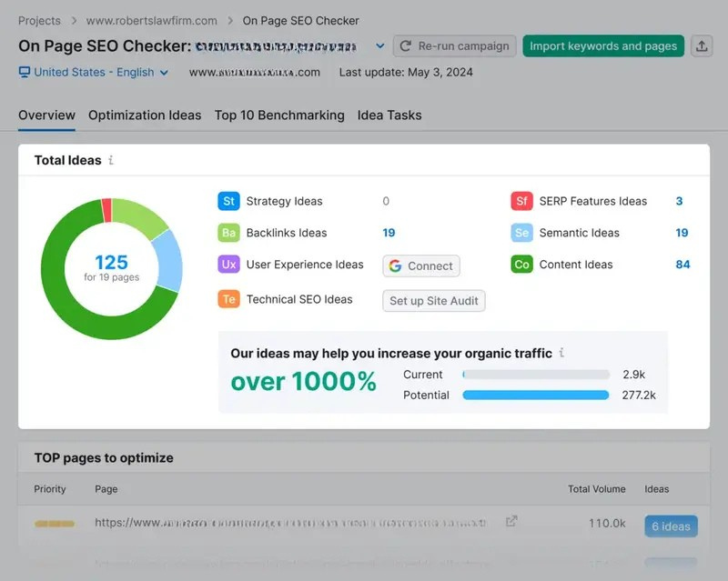The image size is (728, 581).
Task: Click the Google Connect button
Action: point(421,265)
